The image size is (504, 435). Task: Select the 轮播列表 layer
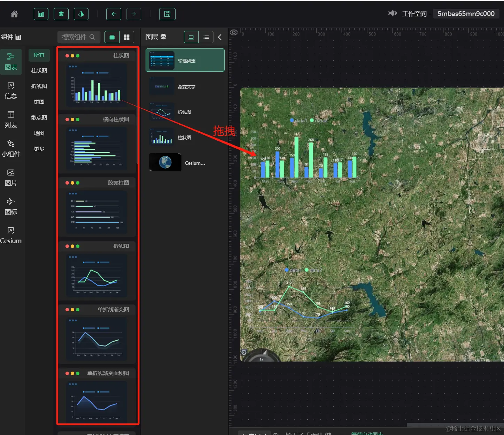point(185,60)
